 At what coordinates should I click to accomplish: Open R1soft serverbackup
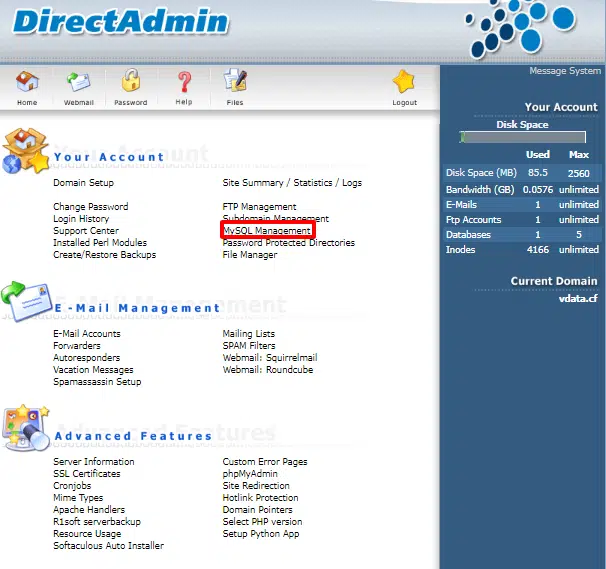pyautogui.click(x=97, y=521)
